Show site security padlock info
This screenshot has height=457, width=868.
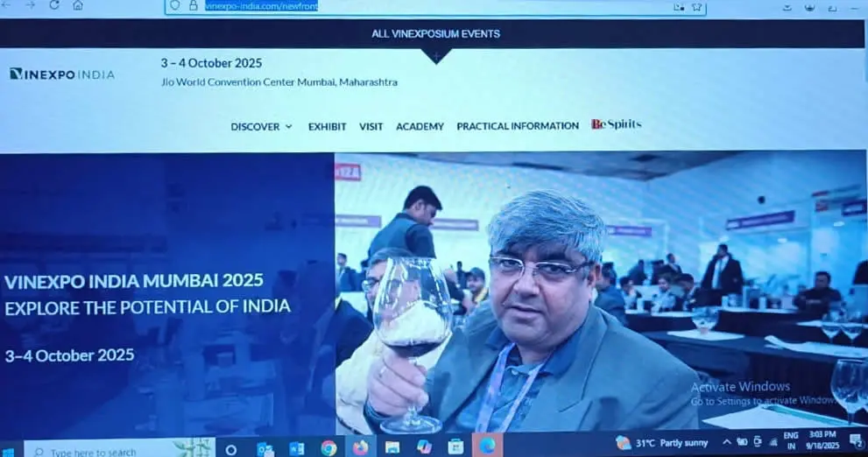click(x=194, y=5)
